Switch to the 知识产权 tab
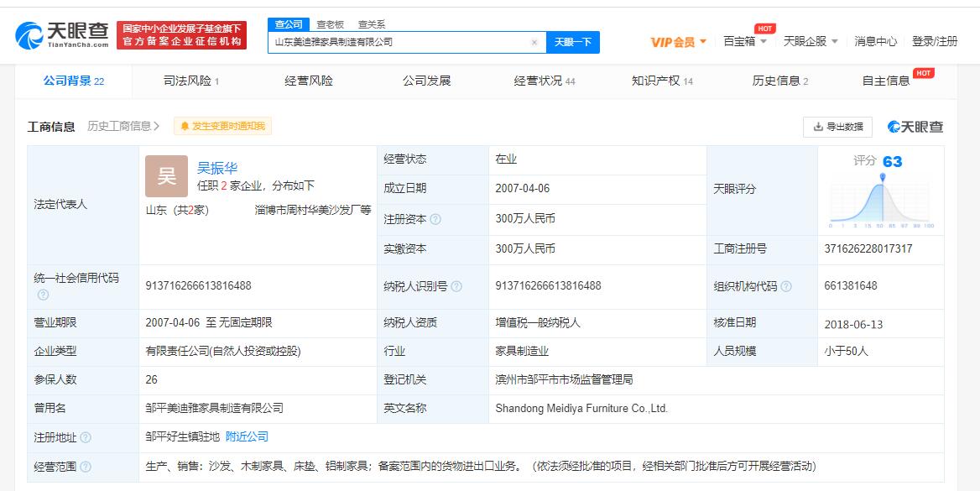Image resolution: width=980 pixels, height=491 pixels. pyautogui.click(x=662, y=81)
